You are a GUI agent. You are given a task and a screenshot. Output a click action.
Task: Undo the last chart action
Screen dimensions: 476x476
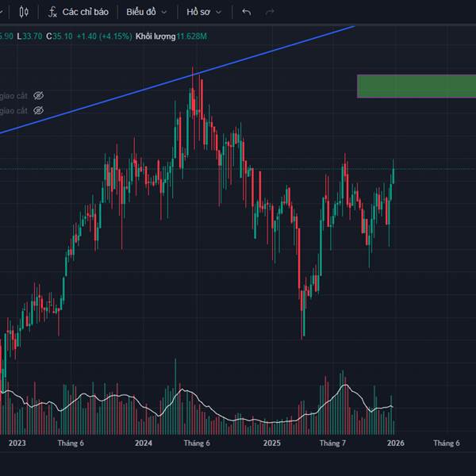click(x=247, y=12)
